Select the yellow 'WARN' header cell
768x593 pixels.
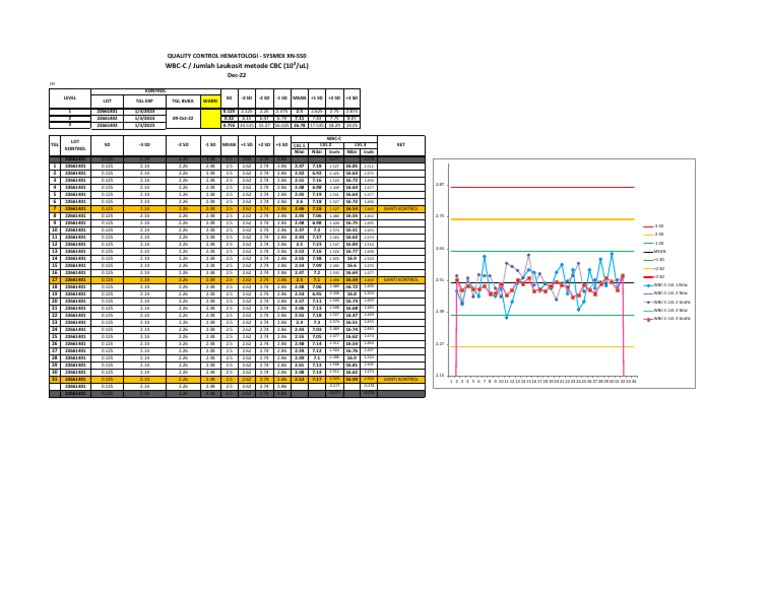[x=210, y=101]
